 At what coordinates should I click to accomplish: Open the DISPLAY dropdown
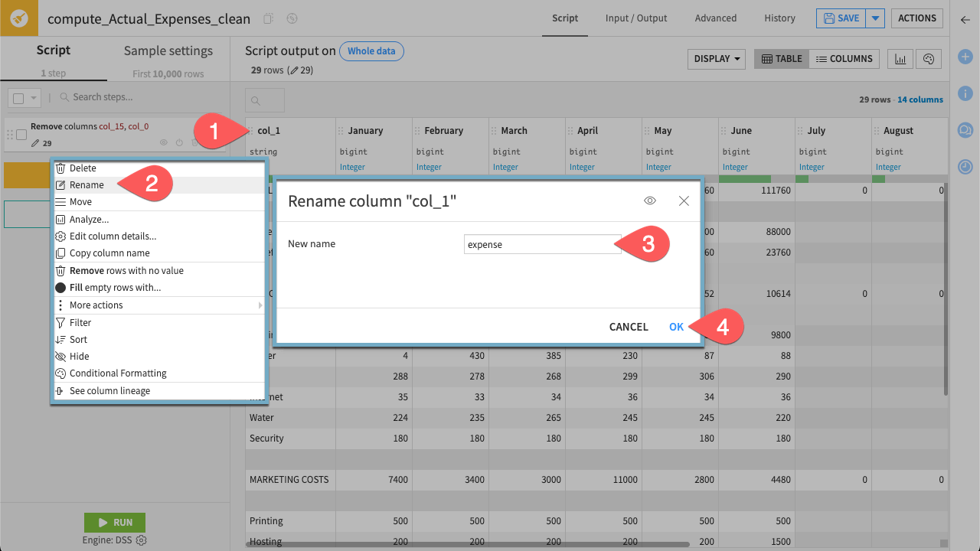tap(715, 59)
